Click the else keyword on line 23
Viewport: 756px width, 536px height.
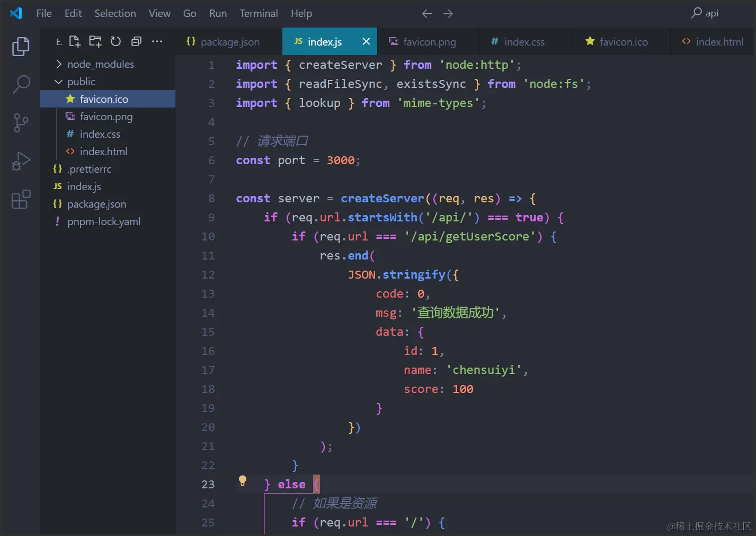291,484
